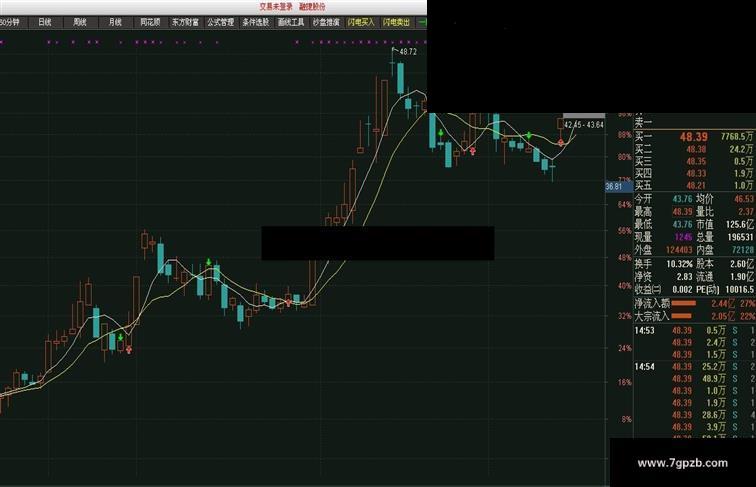Image resolution: width=756 pixels, height=487 pixels.
Task: Select the 买四 bid row
Action: pyautogui.click(x=694, y=174)
